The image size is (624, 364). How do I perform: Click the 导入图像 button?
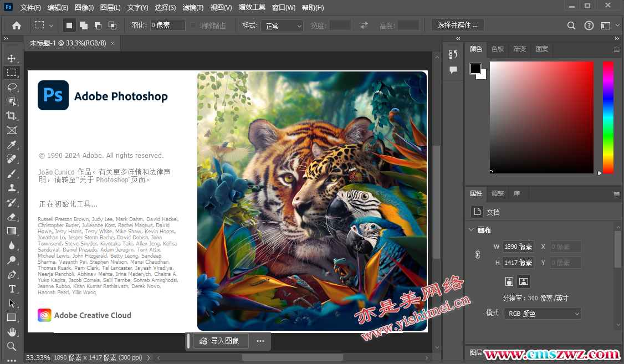pyautogui.click(x=220, y=341)
